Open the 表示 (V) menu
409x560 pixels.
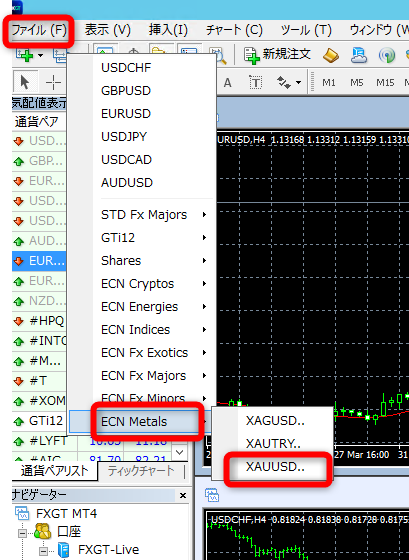(108, 30)
